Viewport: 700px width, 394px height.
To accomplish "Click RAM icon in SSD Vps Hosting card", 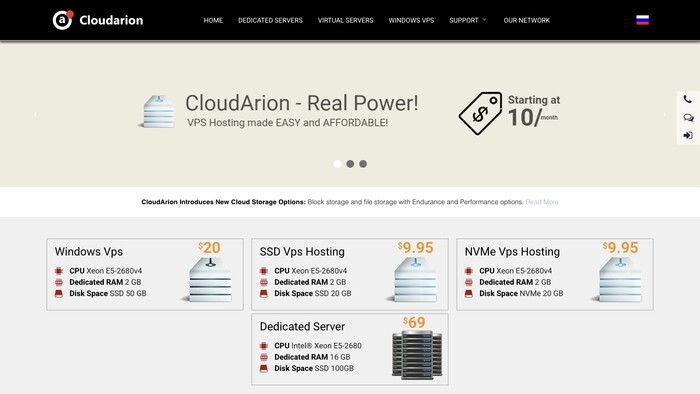I will (x=264, y=282).
